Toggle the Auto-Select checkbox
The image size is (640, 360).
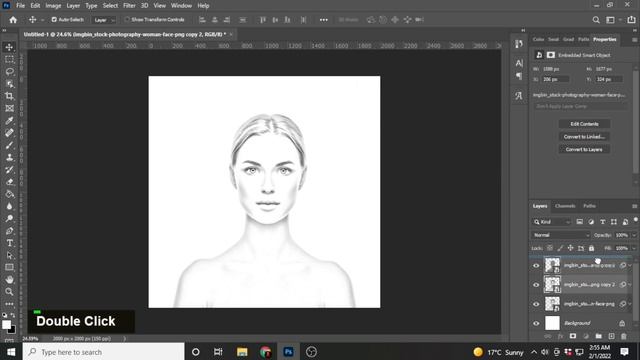coord(54,20)
